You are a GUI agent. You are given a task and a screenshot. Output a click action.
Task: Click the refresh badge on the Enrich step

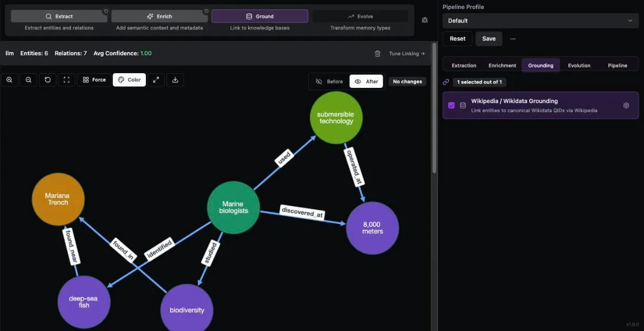206,11
